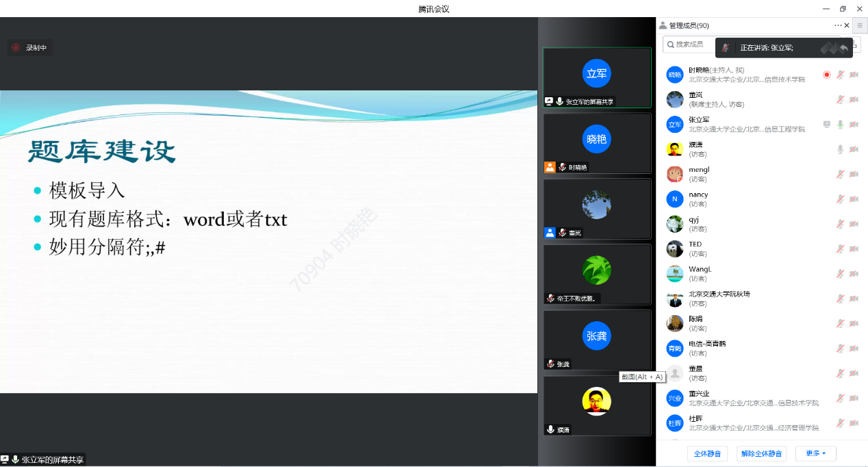Click the recording indicator icon for 时晓艳

click(827, 75)
